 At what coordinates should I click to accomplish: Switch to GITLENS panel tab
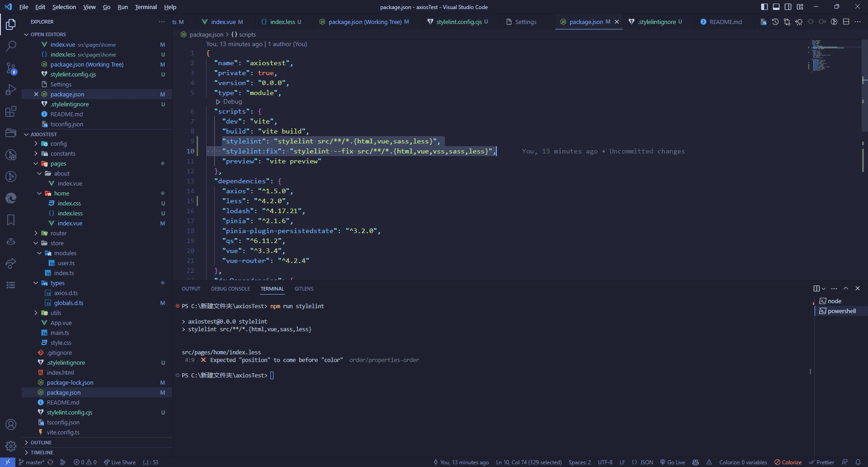pyautogui.click(x=304, y=289)
